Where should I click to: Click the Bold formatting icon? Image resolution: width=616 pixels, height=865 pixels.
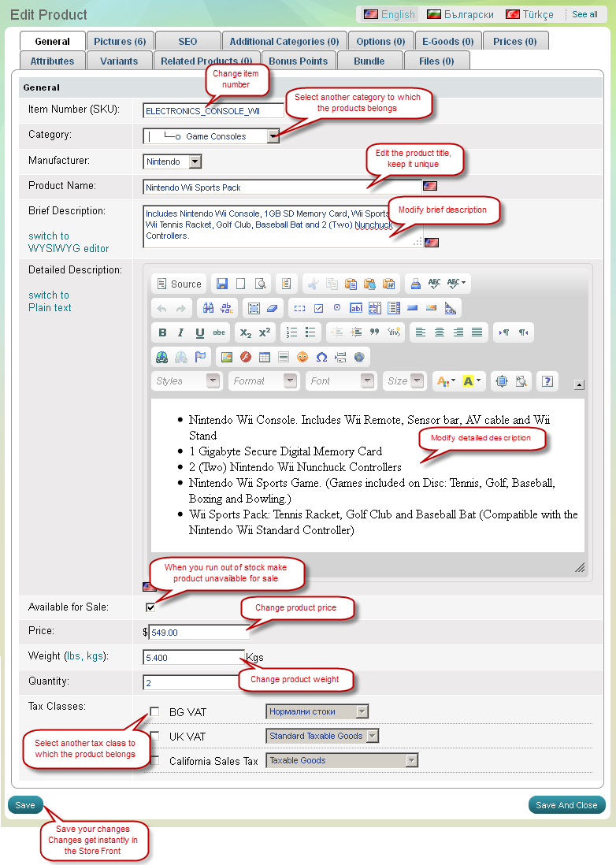162,332
